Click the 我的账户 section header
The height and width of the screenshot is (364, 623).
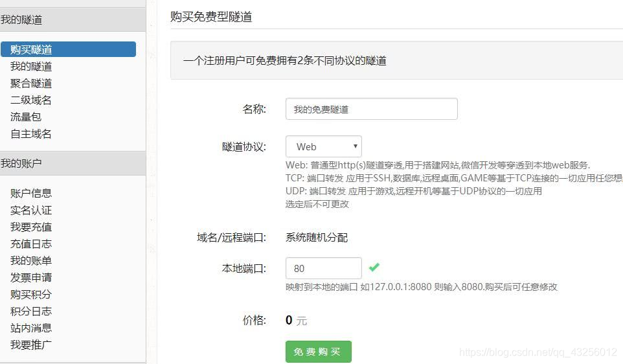pos(73,163)
